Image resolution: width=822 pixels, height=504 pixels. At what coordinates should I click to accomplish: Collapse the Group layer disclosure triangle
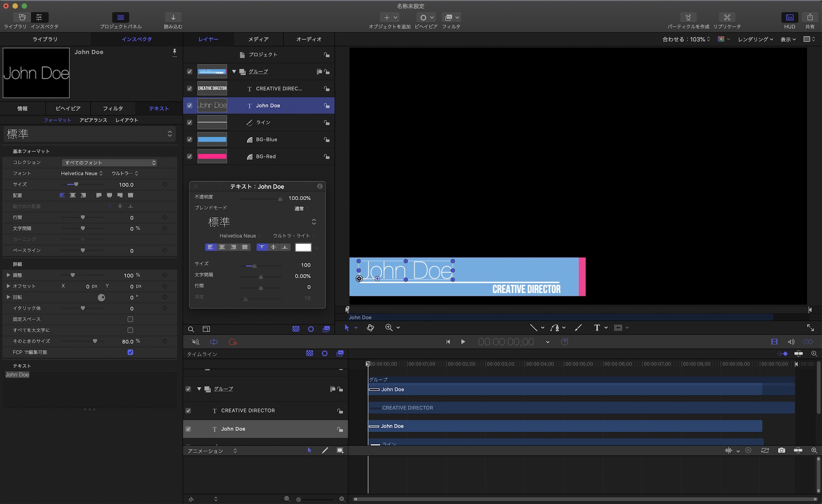234,71
